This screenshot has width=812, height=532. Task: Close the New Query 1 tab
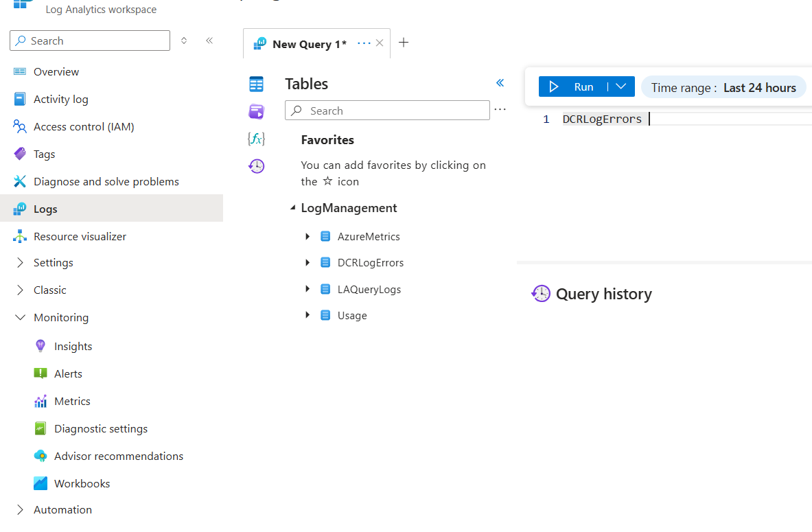pos(380,43)
